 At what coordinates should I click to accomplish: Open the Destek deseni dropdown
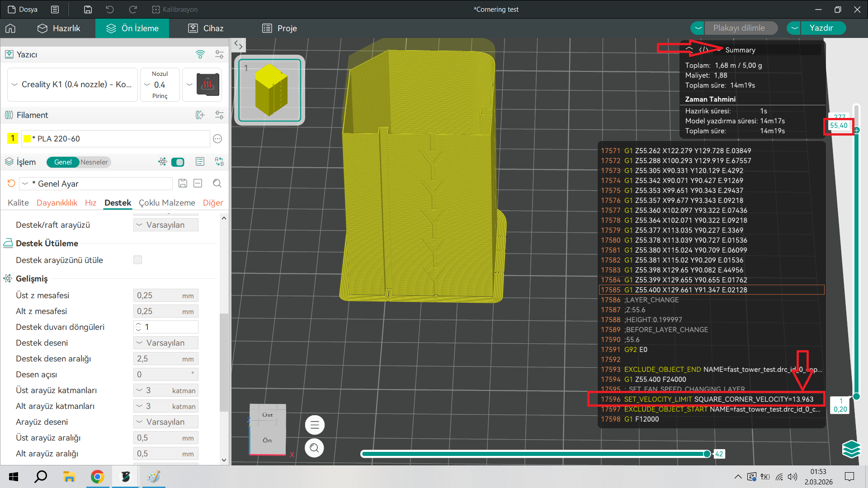coord(165,343)
